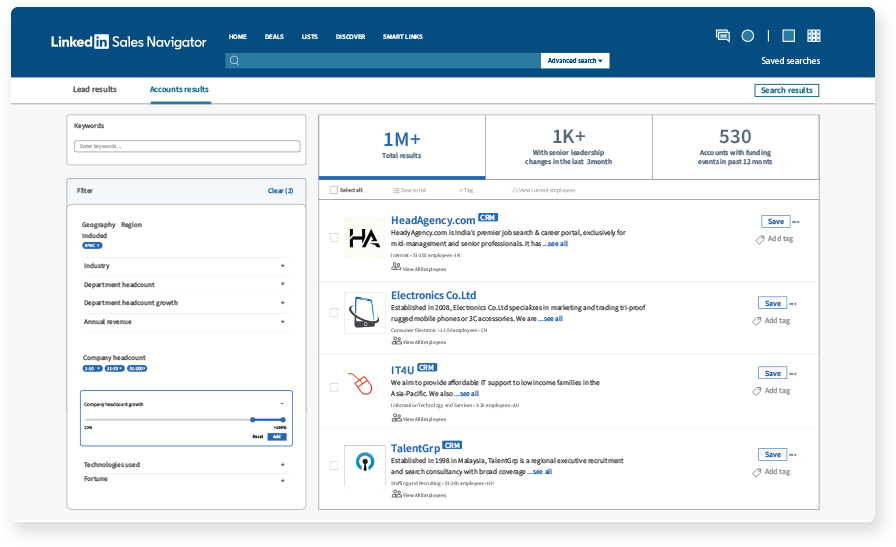Switch to Lead results tab
896x547 pixels.
point(95,89)
